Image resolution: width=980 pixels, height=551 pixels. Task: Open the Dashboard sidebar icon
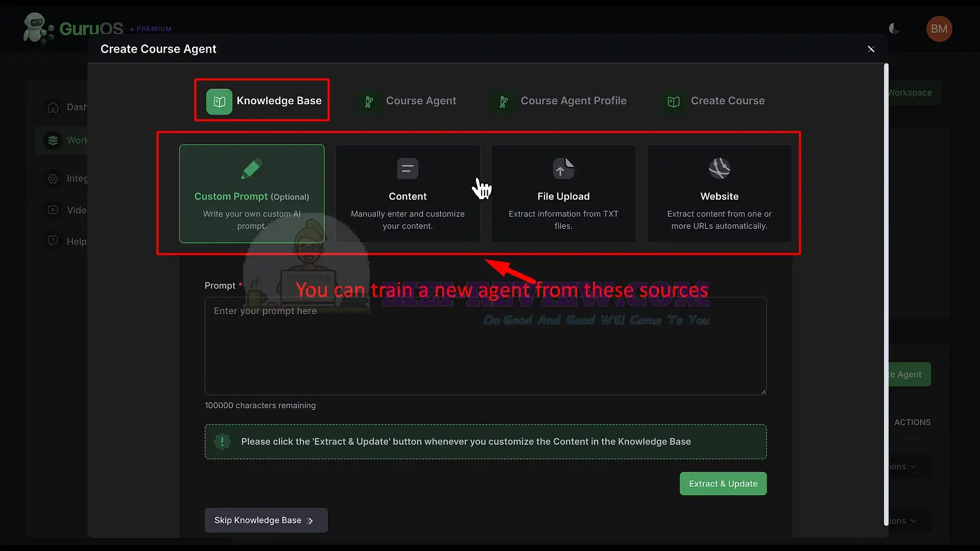(53, 107)
